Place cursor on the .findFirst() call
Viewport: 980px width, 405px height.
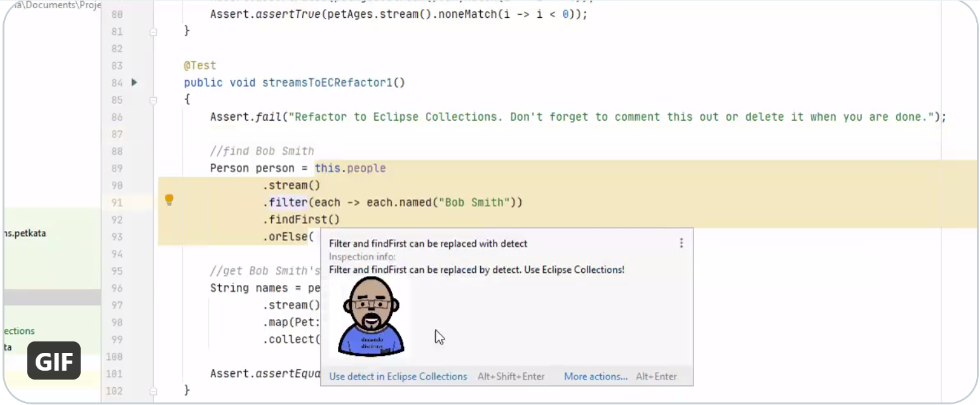click(302, 220)
